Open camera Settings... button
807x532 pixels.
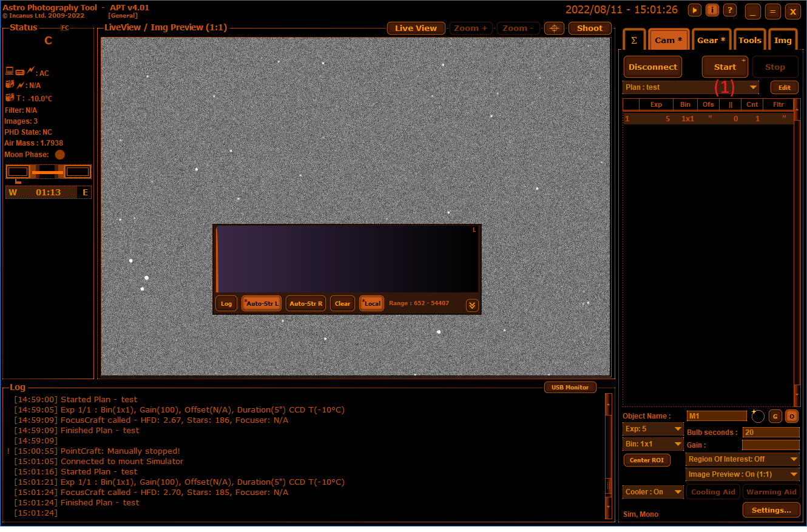coord(771,511)
